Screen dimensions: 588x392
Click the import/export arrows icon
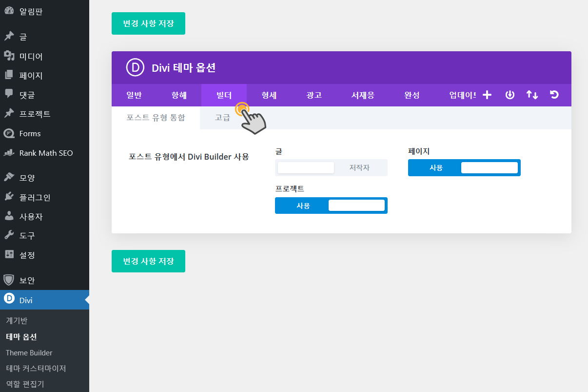point(532,95)
